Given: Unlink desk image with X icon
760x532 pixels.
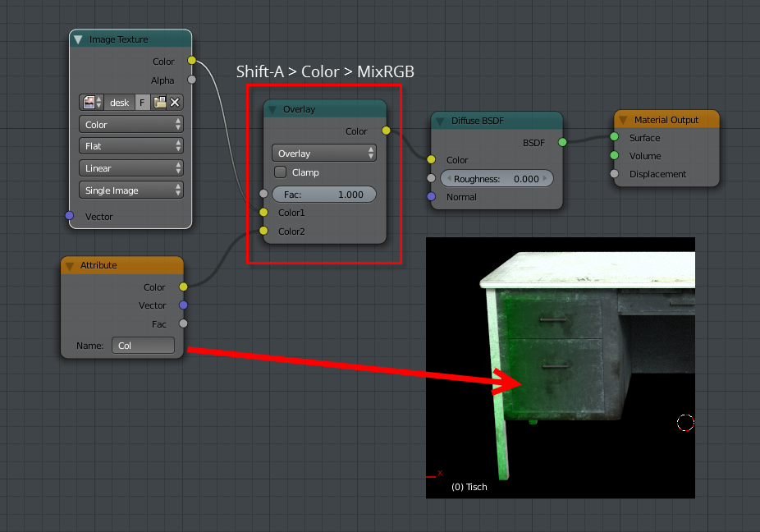Looking at the screenshot, I should point(175,103).
